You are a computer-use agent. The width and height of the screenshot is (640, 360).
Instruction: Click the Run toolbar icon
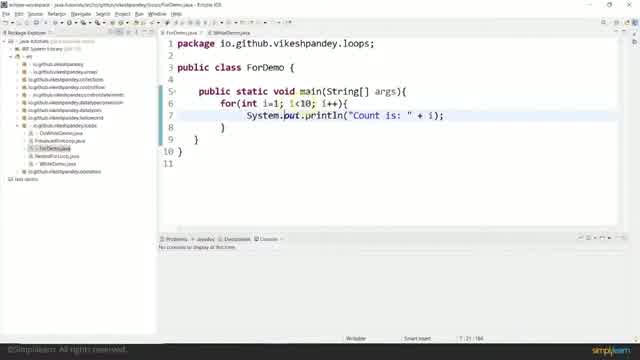[69, 22]
